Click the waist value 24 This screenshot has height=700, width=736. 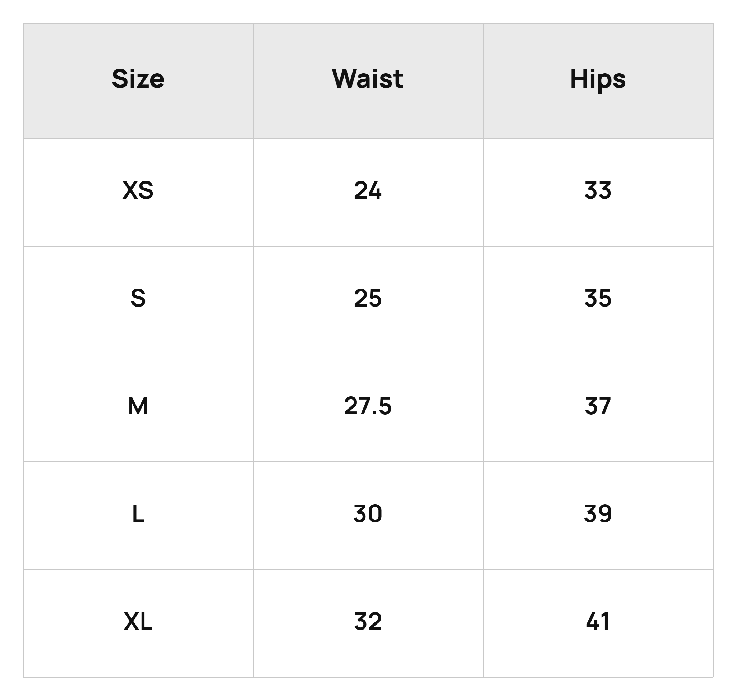[x=368, y=190]
